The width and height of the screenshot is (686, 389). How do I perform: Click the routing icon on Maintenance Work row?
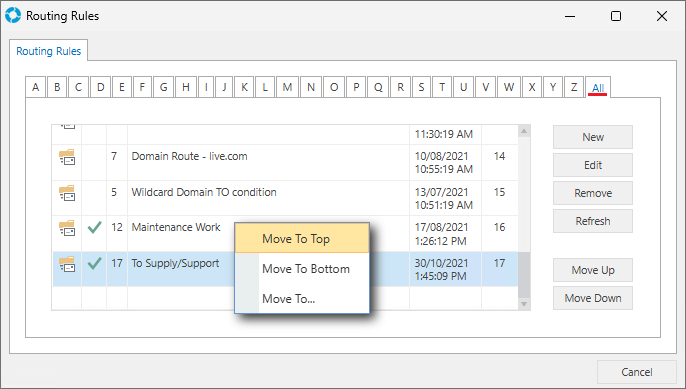[67, 228]
